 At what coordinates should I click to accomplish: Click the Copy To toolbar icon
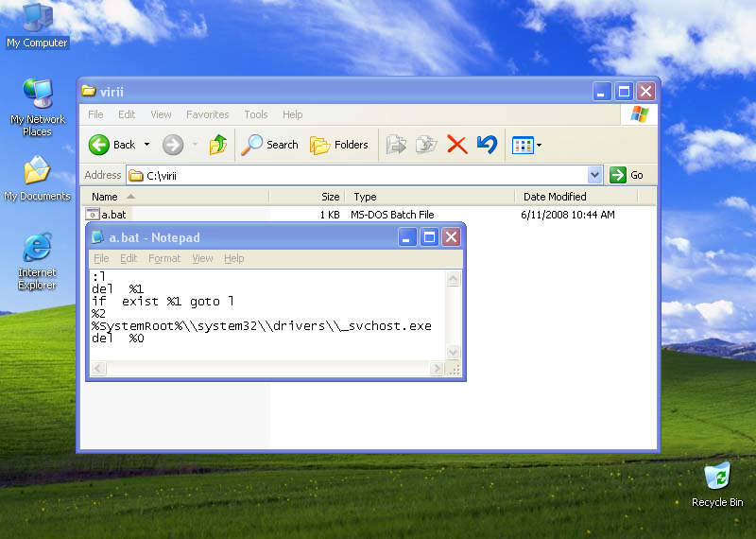[x=426, y=145]
